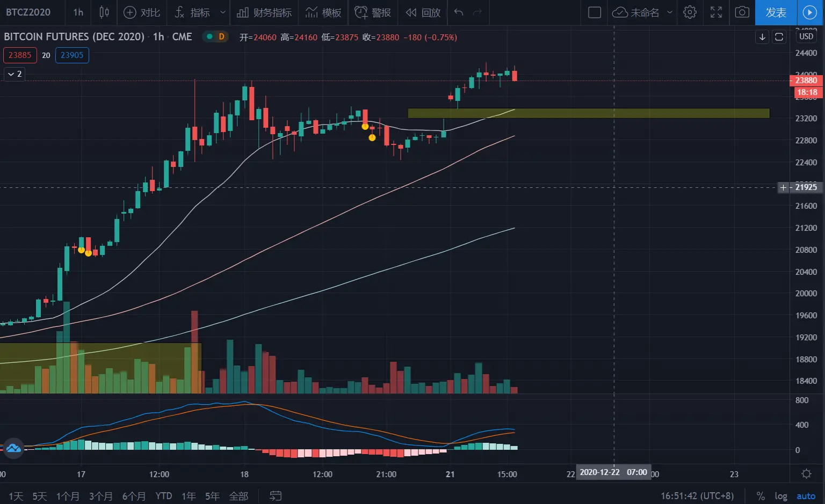This screenshot has height=504, width=825.
Task: Click the yellow marker at candle near 23000
Action: tap(365, 127)
